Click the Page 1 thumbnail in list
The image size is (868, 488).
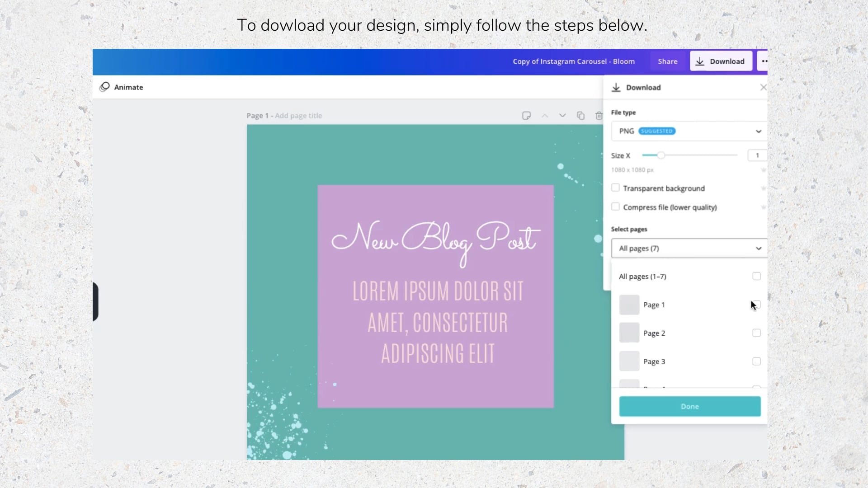629,305
